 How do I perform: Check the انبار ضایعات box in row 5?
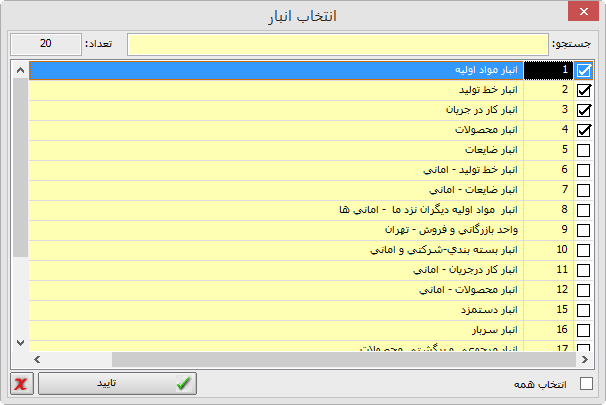pyautogui.click(x=584, y=150)
